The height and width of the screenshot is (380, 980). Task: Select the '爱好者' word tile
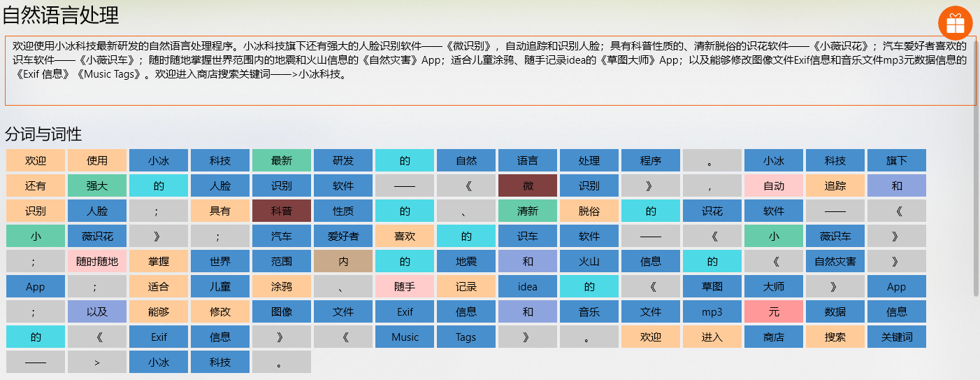point(343,236)
